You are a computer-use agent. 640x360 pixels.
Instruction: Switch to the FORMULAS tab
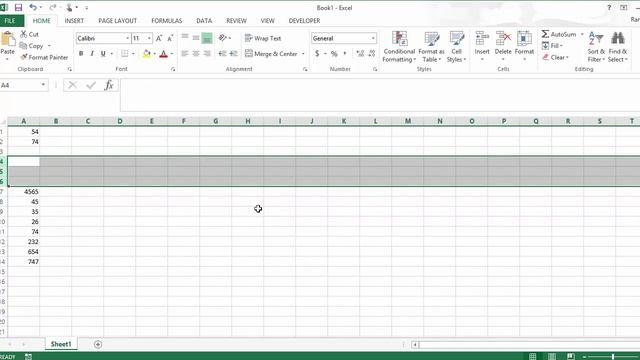tap(167, 21)
